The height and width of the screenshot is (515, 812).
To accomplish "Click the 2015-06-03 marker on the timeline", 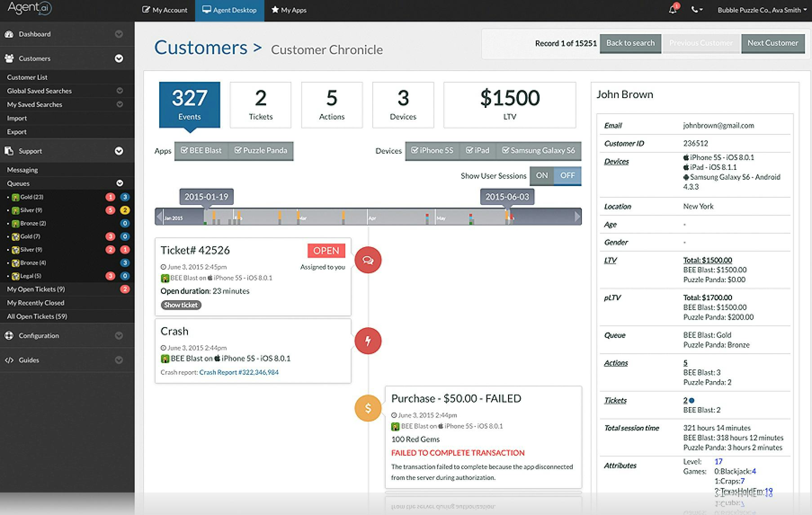I will 507,196.
